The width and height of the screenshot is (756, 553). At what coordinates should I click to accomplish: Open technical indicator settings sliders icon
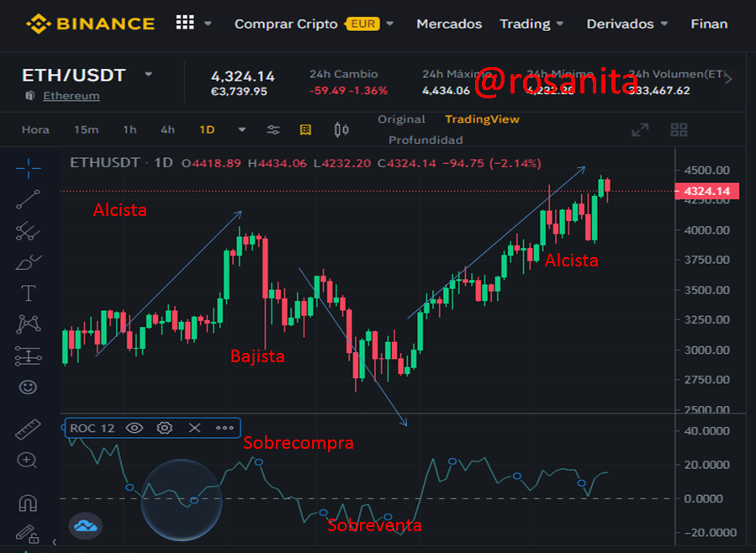pyautogui.click(x=273, y=129)
